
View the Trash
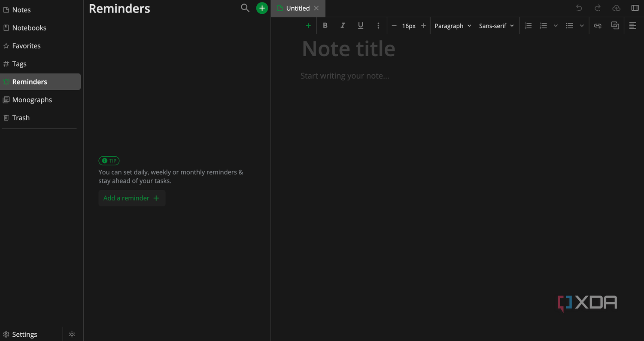pos(40,118)
